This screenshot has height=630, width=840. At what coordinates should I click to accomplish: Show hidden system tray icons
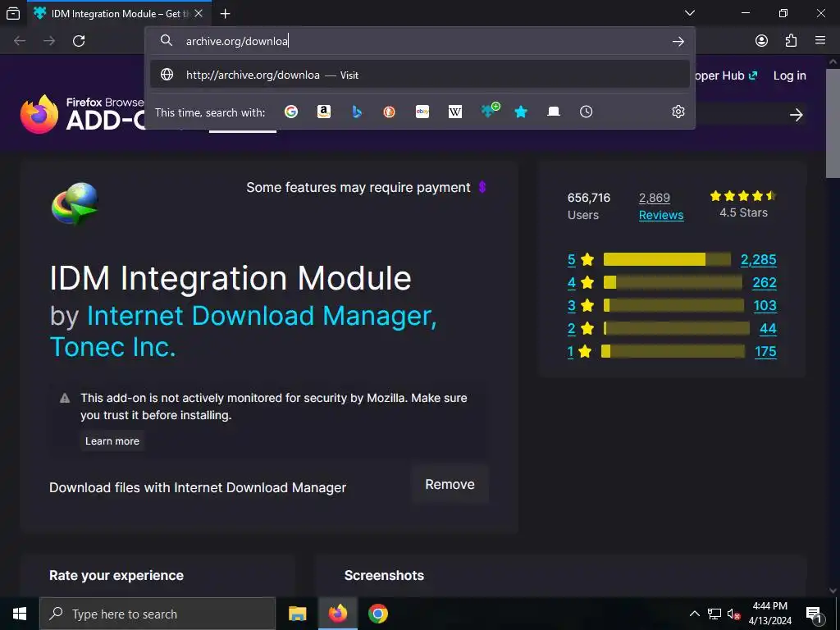(x=694, y=614)
